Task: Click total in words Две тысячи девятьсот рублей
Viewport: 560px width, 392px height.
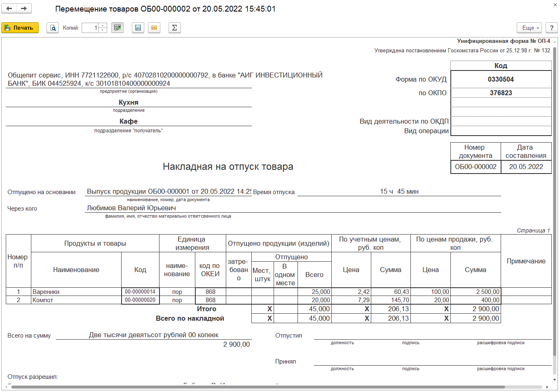Action: [154, 335]
